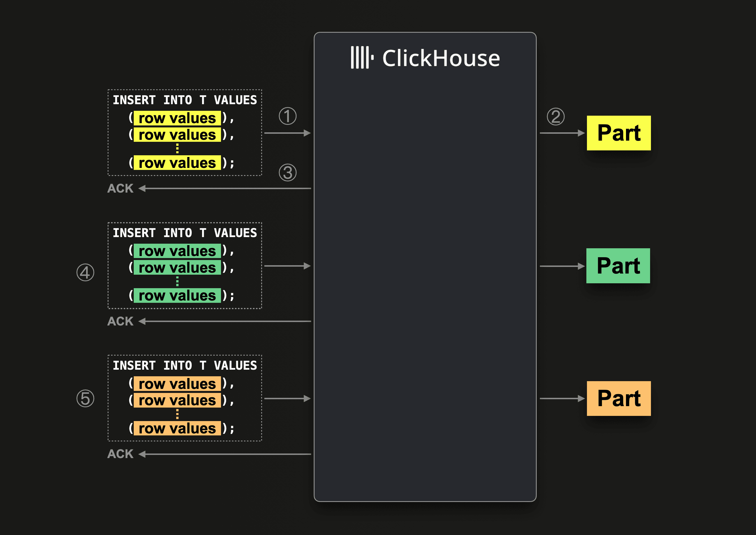Click the topmost orange row values label

click(x=177, y=384)
